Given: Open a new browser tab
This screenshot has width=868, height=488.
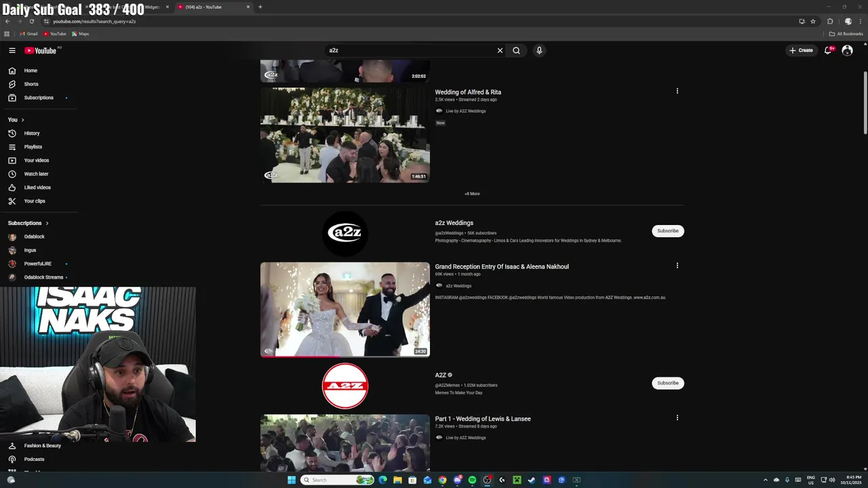Looking at the screenshot, I should click(260, 7).
